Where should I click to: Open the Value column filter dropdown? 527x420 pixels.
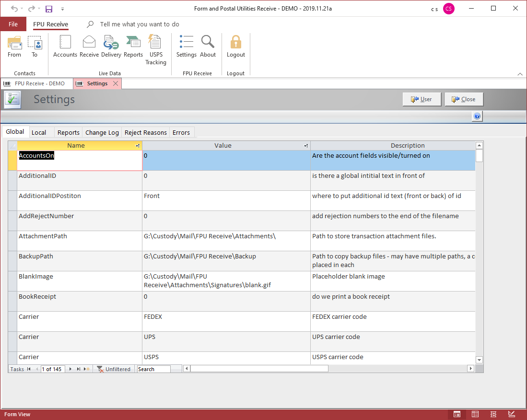point(306,146)
